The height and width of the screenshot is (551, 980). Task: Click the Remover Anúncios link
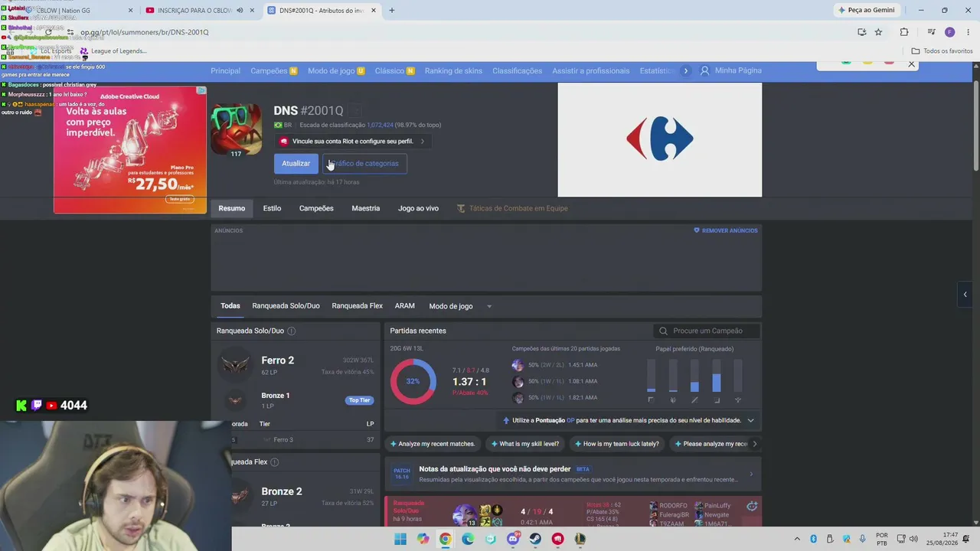726,230
